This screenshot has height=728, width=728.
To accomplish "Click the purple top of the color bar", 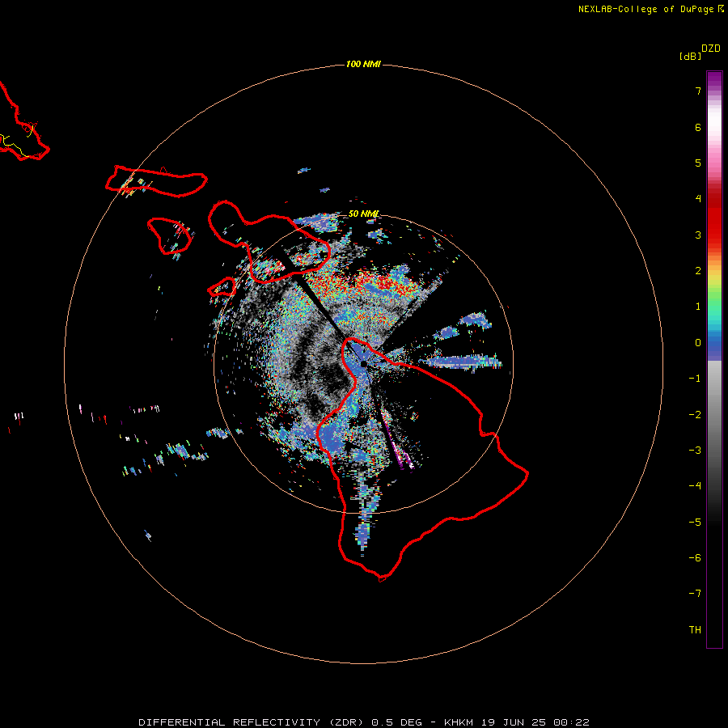I will click(714, 79).
